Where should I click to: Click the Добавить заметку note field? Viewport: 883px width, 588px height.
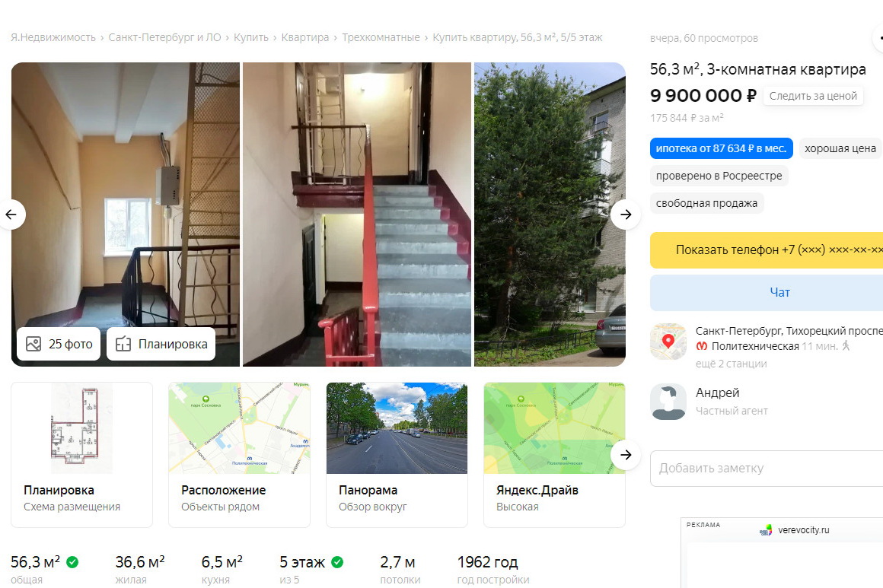click(767, 468)
